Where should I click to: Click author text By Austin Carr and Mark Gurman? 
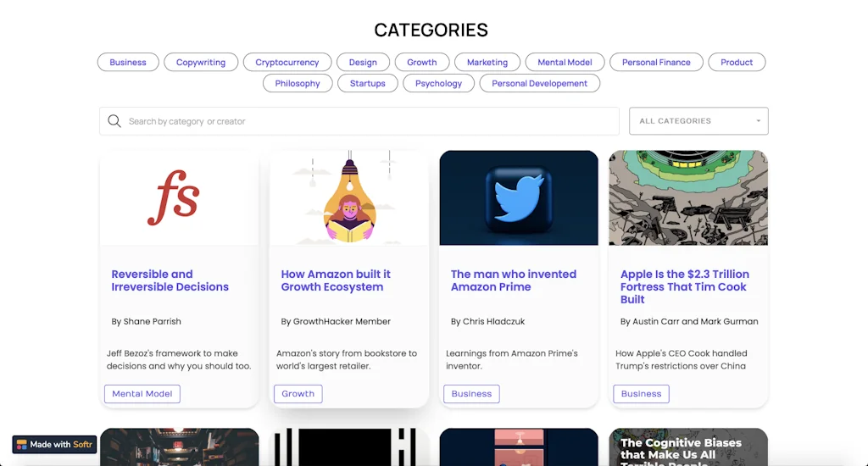click(689, 321)
